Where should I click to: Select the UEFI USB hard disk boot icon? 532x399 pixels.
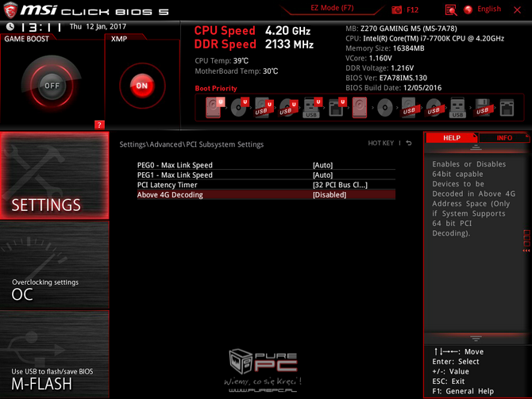pos(264,108)
